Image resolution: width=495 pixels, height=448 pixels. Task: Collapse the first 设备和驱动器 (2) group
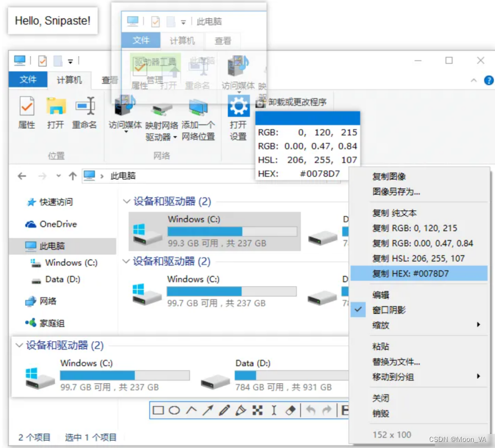click(x=127, y=201)
